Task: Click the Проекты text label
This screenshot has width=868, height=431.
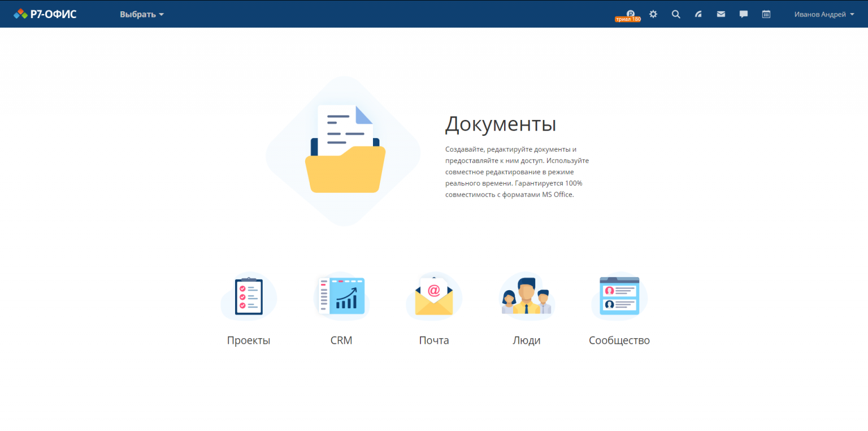Action: 249,341
